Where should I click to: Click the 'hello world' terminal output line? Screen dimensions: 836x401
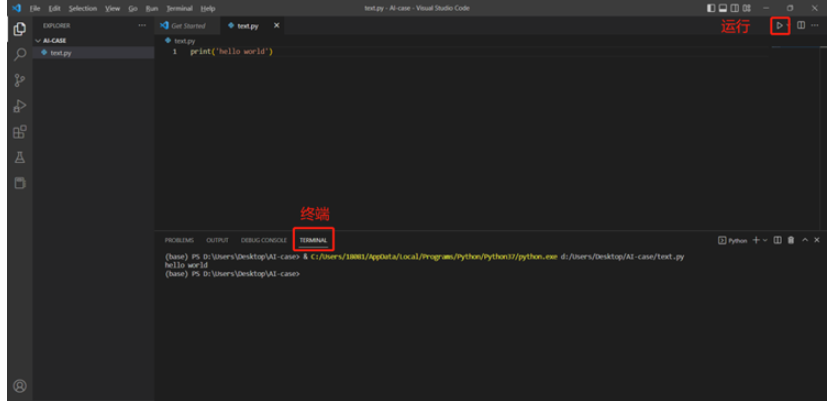[186, 265]
